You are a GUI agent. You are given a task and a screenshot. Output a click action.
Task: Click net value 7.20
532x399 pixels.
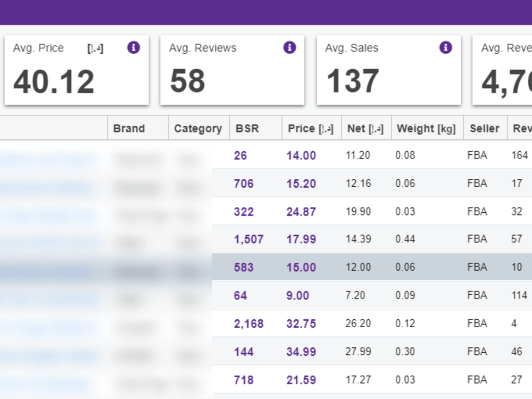(x=355, y=295)
